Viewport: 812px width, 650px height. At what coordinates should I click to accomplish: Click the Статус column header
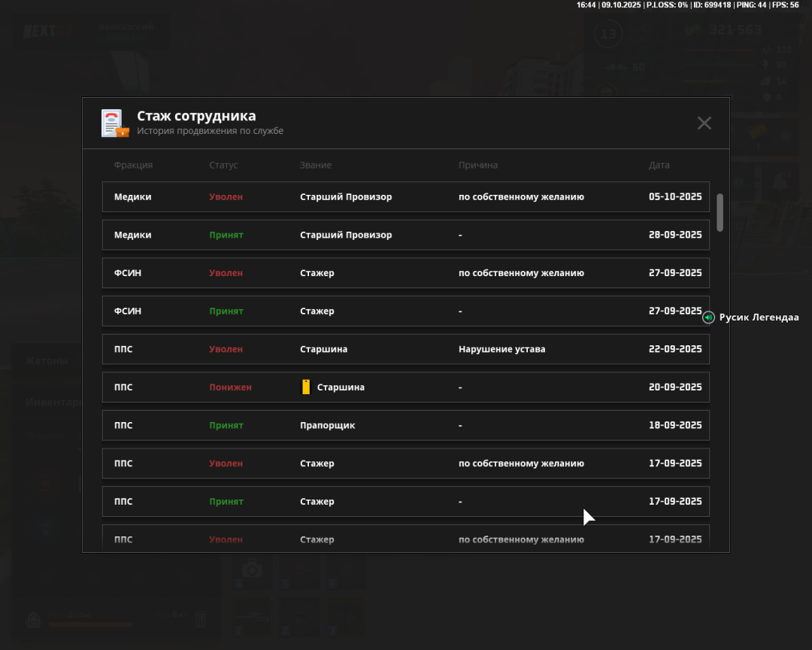point(223,166)
